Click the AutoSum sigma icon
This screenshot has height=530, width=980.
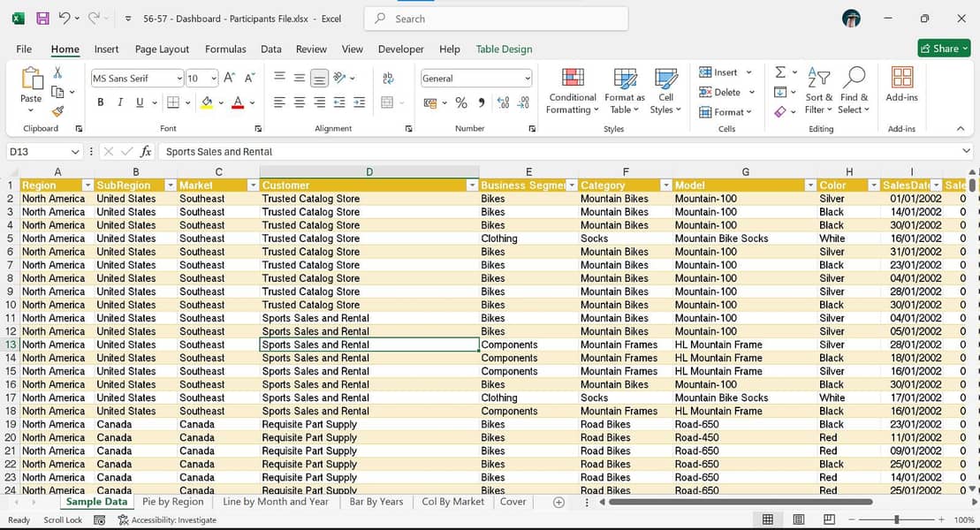(780, 72)
